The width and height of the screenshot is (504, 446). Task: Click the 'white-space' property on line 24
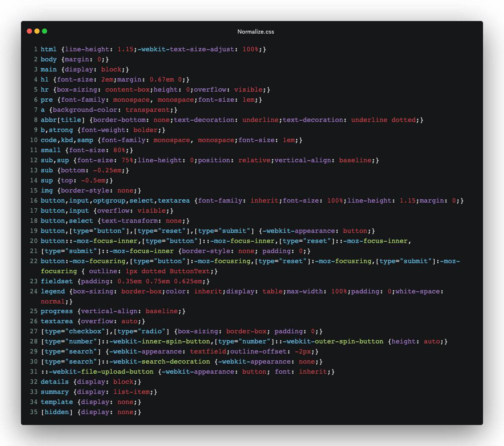click(x=417, y=291)
